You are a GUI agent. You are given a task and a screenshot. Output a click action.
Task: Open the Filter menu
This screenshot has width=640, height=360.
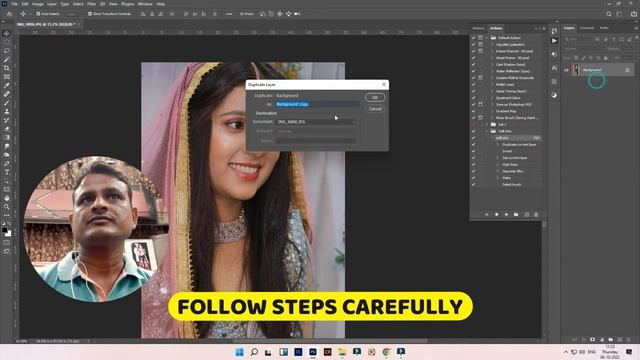[91, 4]
